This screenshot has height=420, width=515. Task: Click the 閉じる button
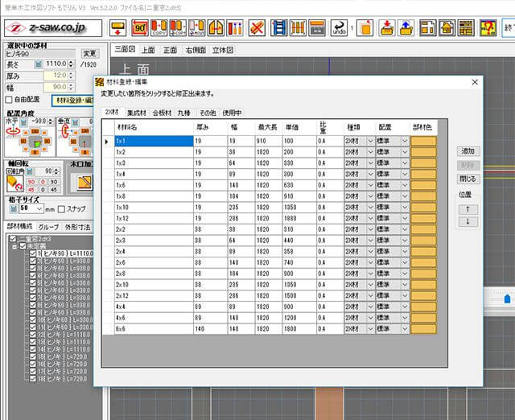tap(468, 179)
